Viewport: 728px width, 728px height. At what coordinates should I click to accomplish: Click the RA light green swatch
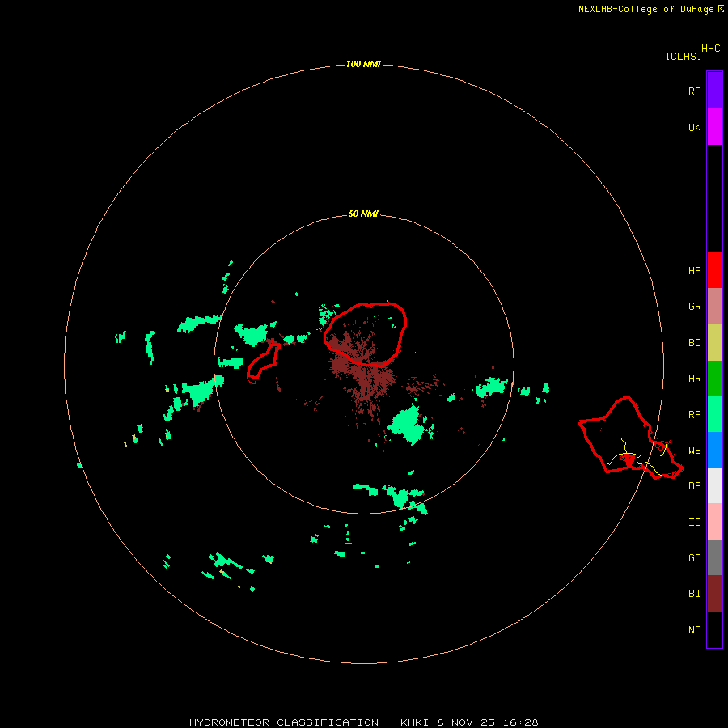(714, 414)
